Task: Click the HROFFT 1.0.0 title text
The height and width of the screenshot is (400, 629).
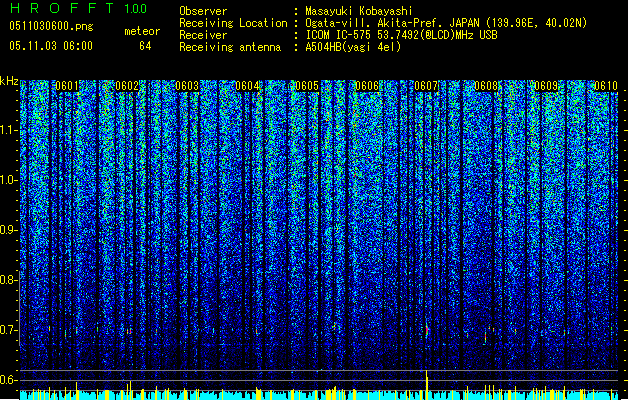Action: tap(78, 8)
